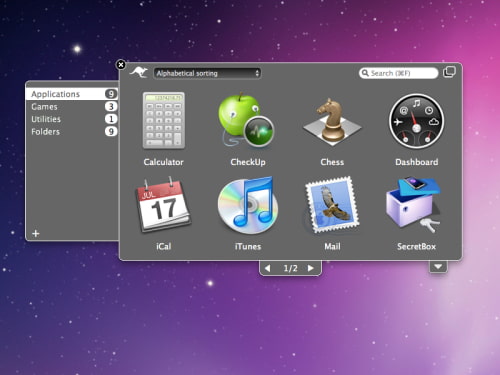Click the iCal label text

(x=164, y=246)
